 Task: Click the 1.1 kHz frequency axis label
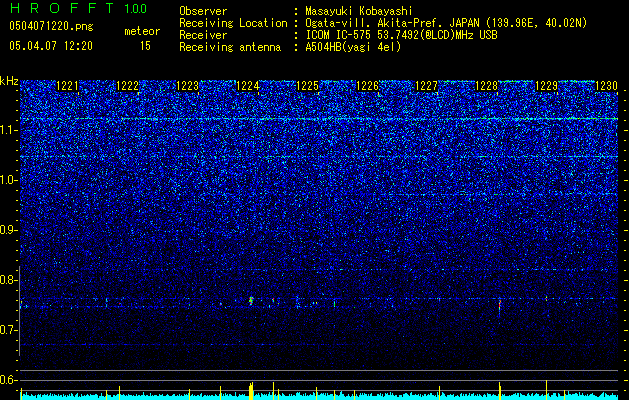pos(9,130)
